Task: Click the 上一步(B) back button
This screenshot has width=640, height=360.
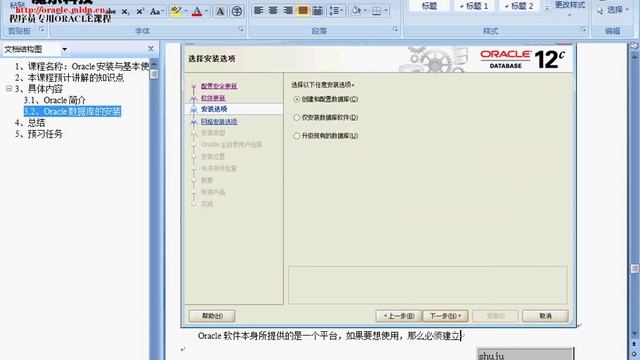Action: pyautogui.click(x=399, y=316)
